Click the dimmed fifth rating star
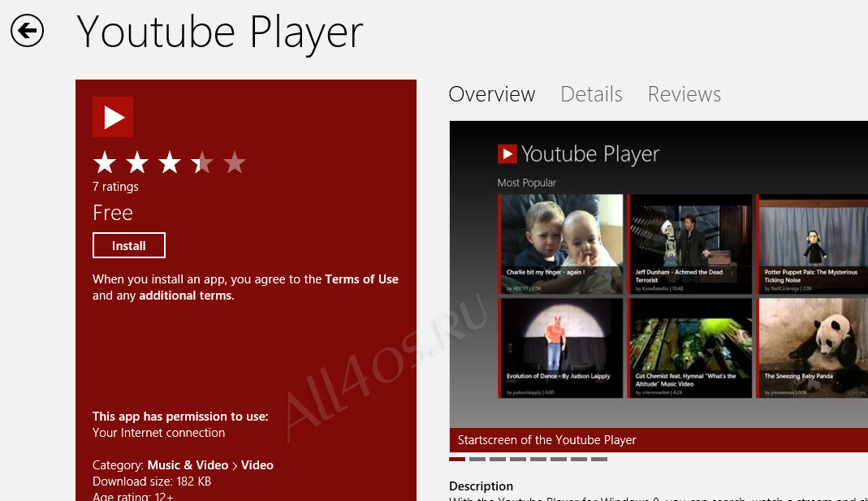Image resolution: width=868 pixels, height=501 pixels. click(235, 162)
